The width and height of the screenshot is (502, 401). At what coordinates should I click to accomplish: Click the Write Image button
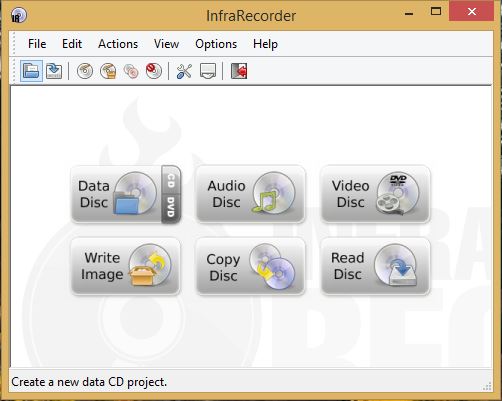(126, 266)
